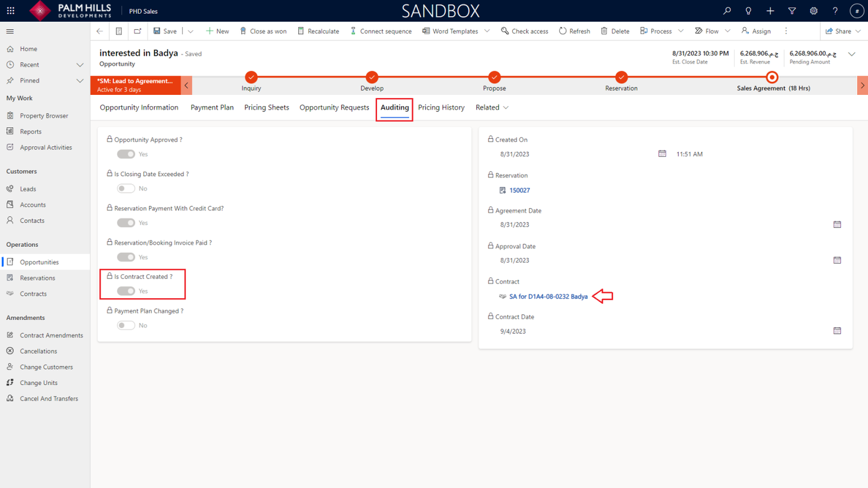
Task: Select the Inquiry stage marker
Action: click(x=251, y=77)
